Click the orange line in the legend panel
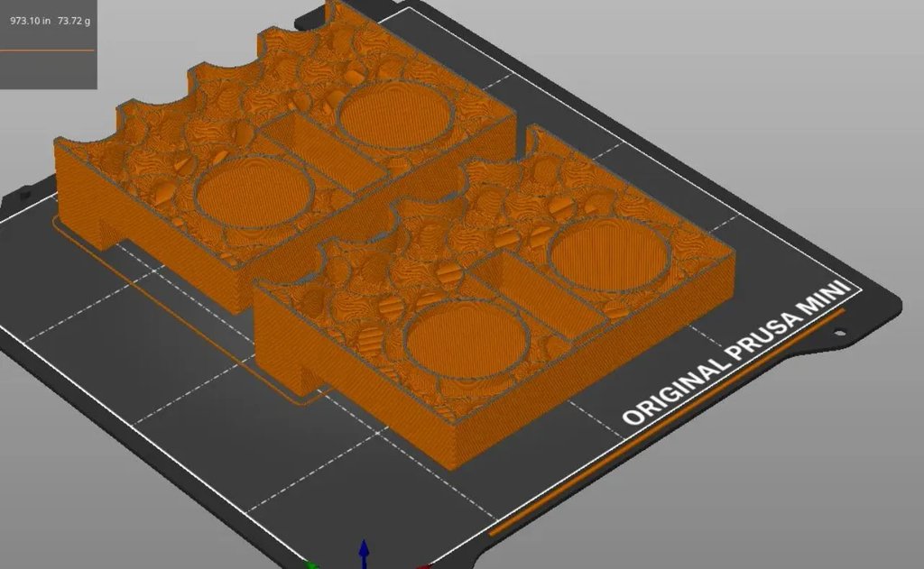The width and height of the screenshot is (924, 569). 48,50
